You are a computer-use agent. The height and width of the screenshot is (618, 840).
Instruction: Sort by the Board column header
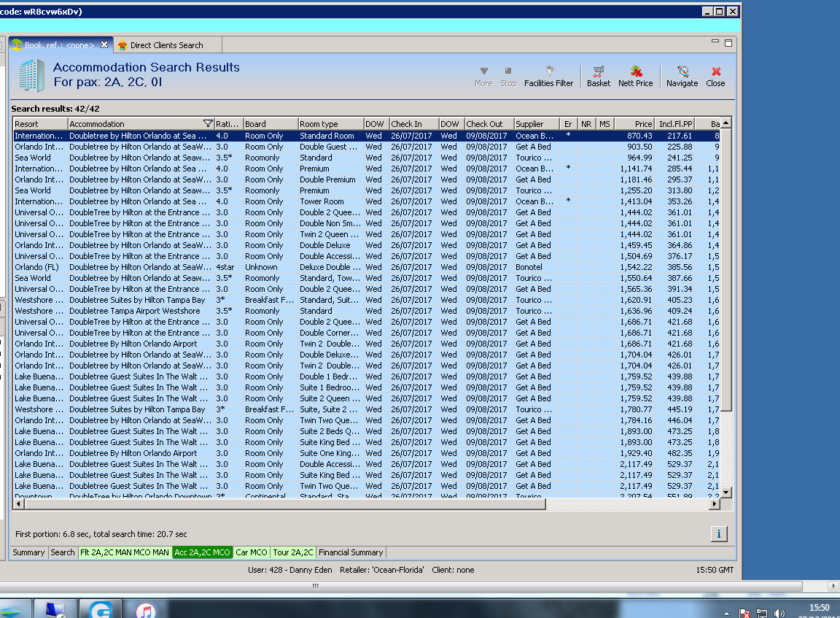pyautogui.click(x=271, y=124)
